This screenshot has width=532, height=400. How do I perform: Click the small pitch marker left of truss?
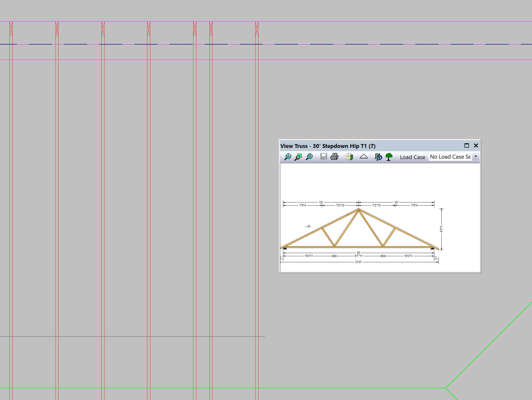308,226
